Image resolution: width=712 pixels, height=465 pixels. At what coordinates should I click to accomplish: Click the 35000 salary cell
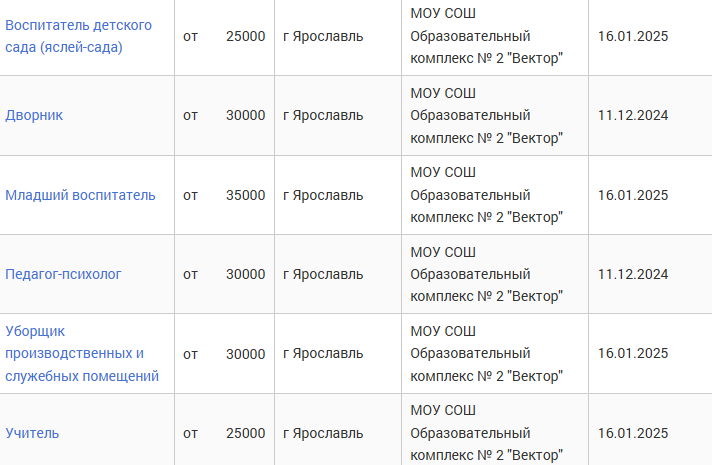click(x=246, y=195)
